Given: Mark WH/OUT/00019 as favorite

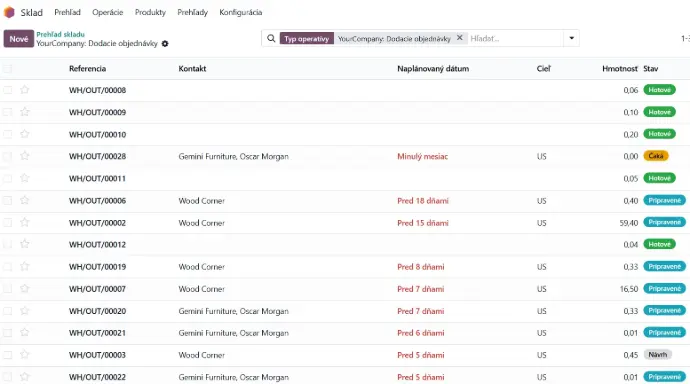Looking at the screenshot, I should pyautogui.click(x=25, y=266).
